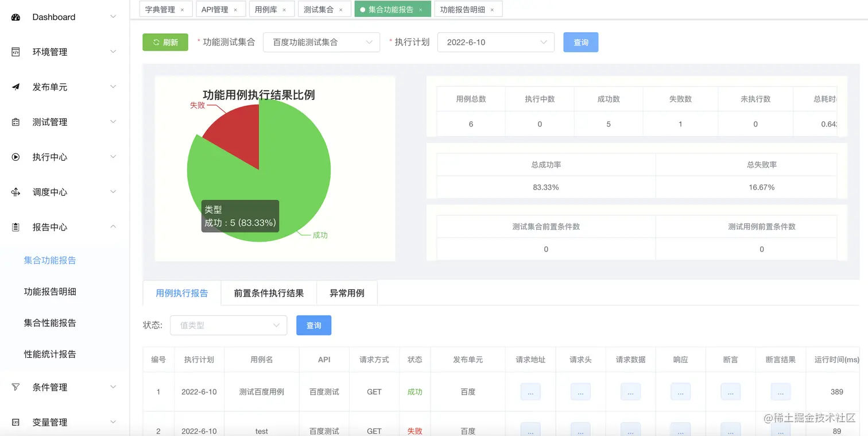Click the green 刷新 button
This screenshot has height=436, width=868.
click(x=165, y=42)
